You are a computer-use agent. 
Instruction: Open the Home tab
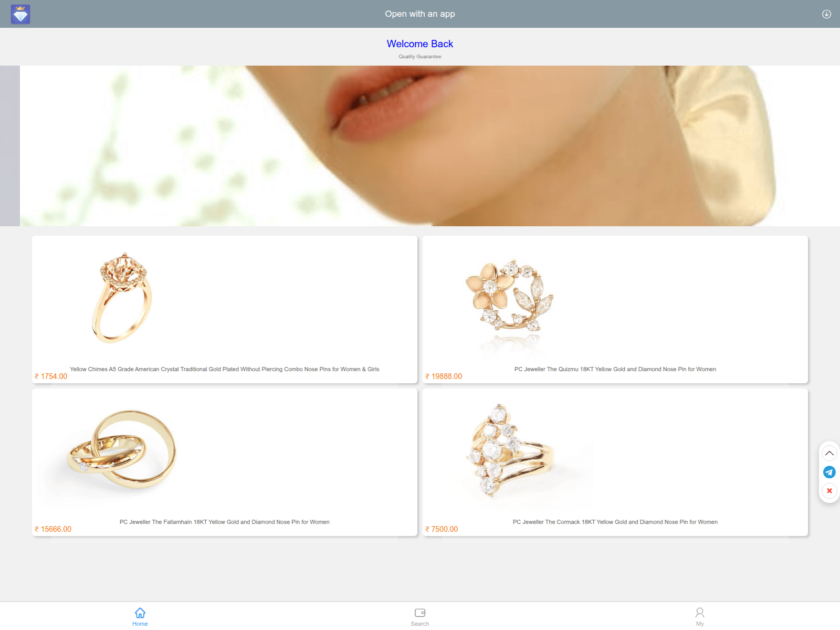coord(140,616)
